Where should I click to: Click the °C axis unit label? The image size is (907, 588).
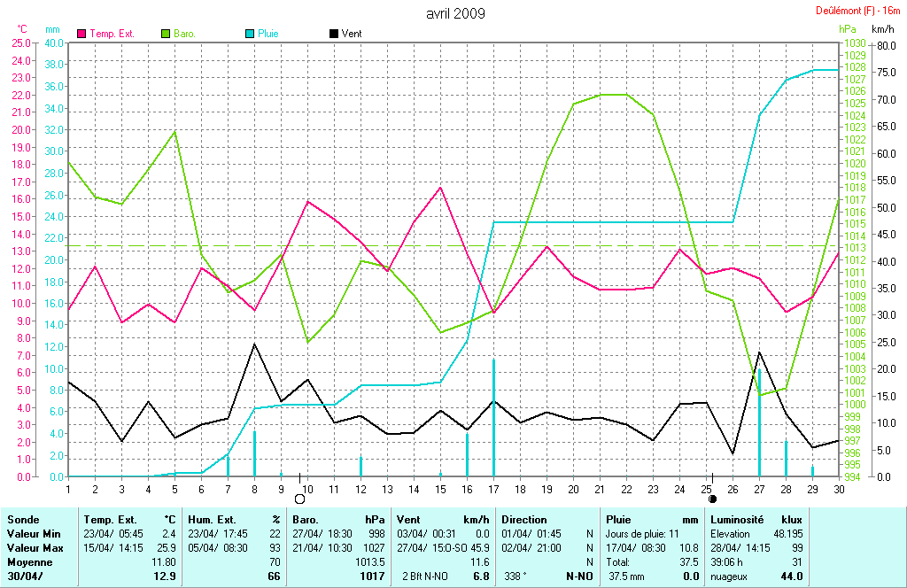click(x=22, y=29)
